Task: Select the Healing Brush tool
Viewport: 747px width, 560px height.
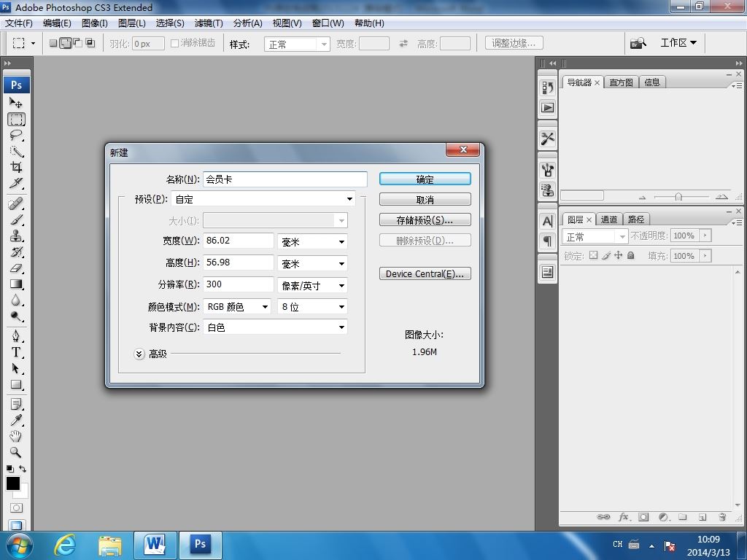Action: pos(16,204)
